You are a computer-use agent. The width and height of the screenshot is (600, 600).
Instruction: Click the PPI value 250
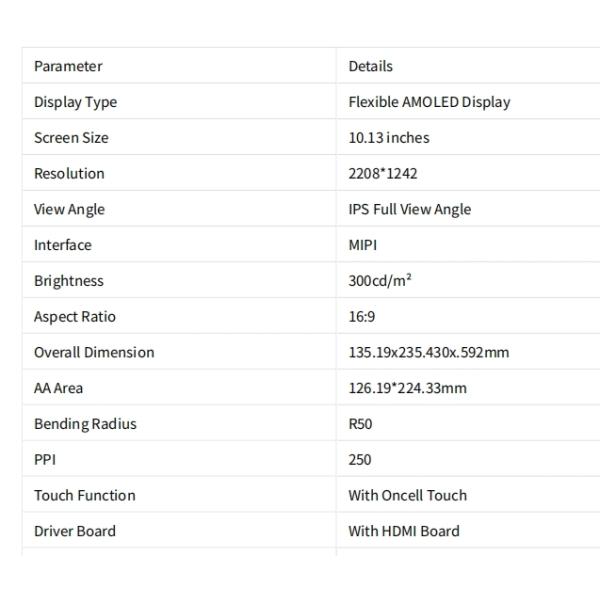pos(359,460)
